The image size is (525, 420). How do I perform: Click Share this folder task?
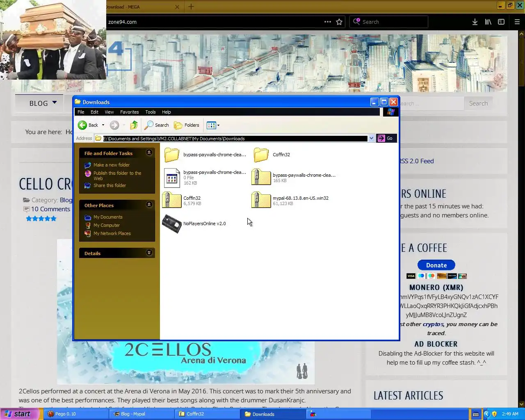[x=110, y=185]
